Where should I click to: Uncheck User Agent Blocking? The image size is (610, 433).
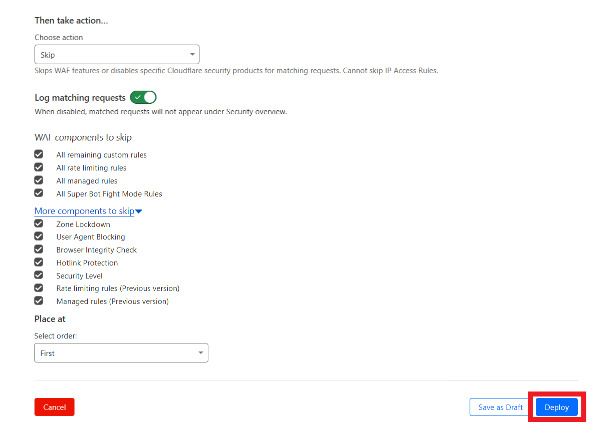(x=39, y=237)
